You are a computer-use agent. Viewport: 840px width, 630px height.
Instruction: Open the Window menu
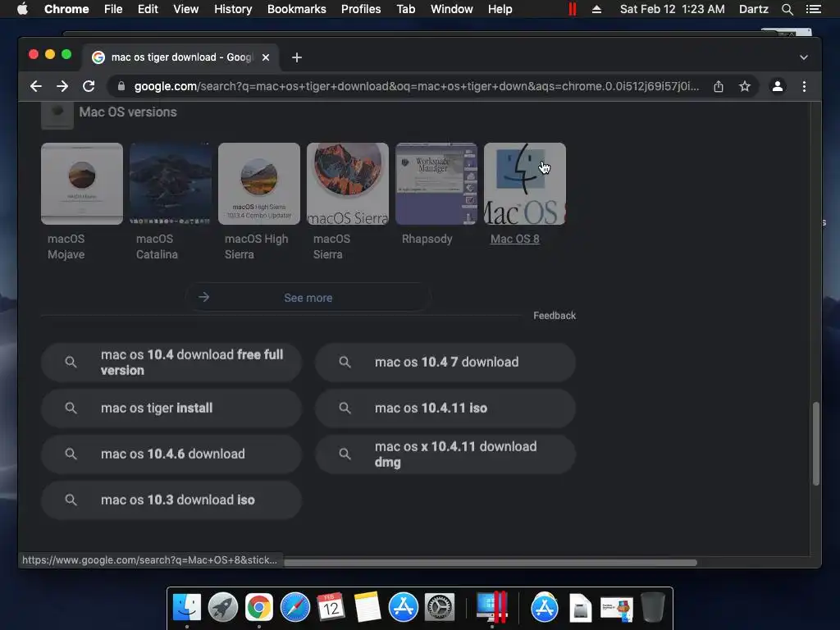[x=452, y=9]
